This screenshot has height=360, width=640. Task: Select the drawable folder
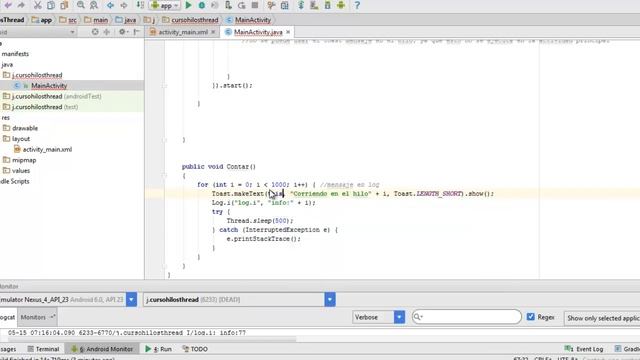click(x=25, y=128)
